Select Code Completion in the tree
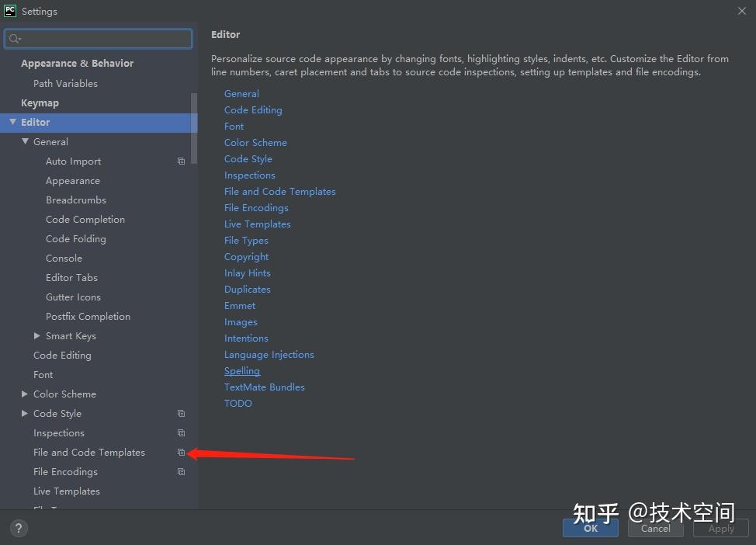The image size is (756, 545). (x=85, y=220)
